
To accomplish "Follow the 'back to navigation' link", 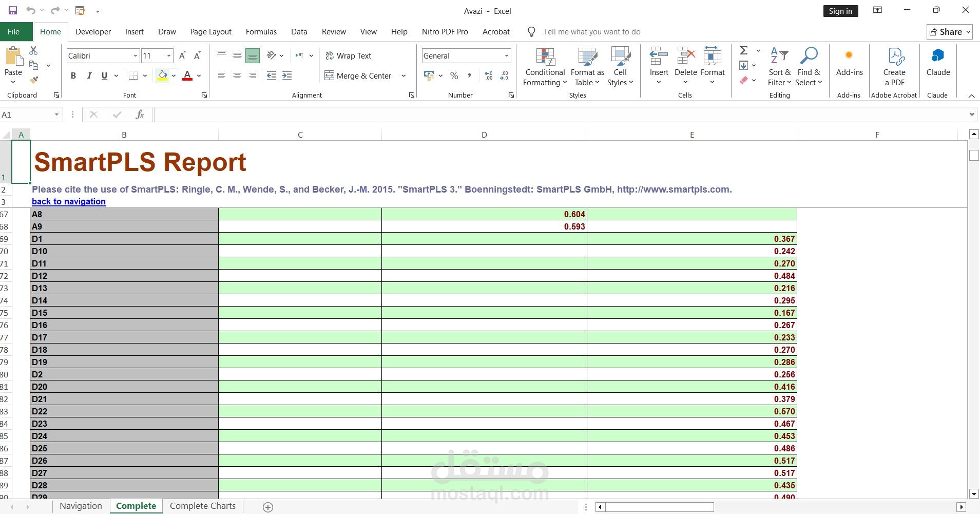I will [x=69, y=202].
